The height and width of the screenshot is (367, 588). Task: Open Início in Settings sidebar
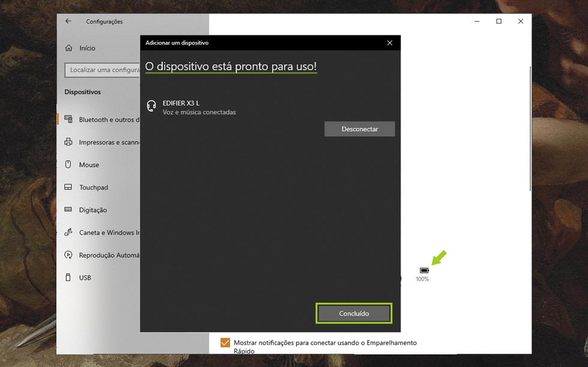(x=87, y=48)
